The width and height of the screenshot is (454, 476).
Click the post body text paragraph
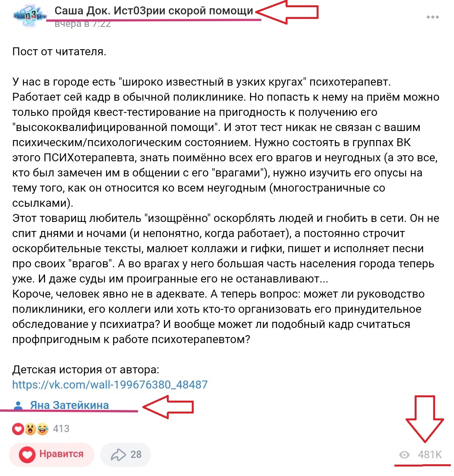pyautogui.click(x=226, y=211)
